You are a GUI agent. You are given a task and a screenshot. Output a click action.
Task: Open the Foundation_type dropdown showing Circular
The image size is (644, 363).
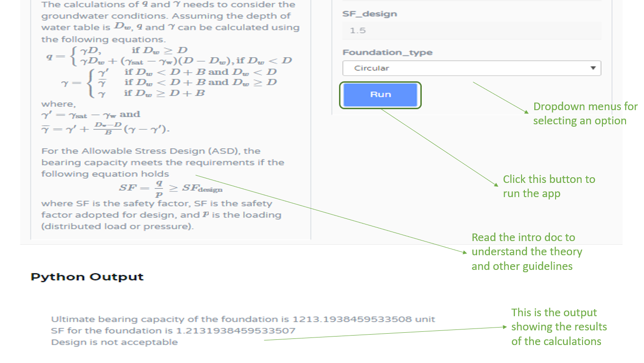471,68
